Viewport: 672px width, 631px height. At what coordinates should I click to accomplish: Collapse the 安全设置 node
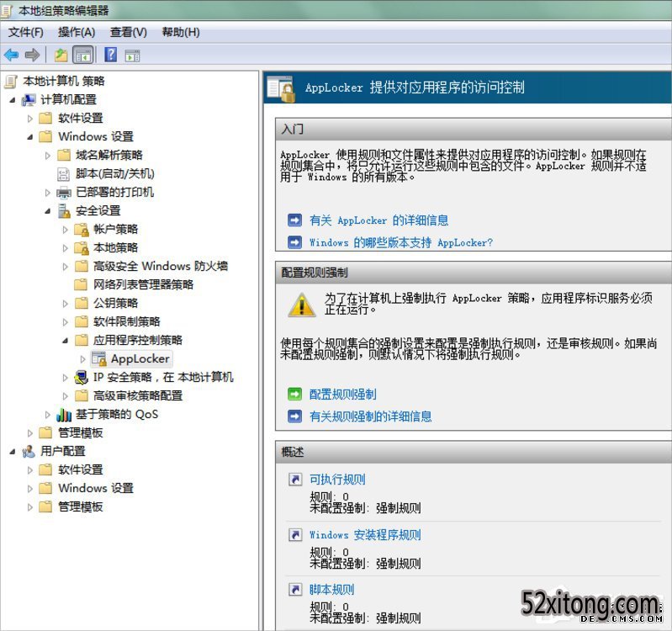click(48, 211)
